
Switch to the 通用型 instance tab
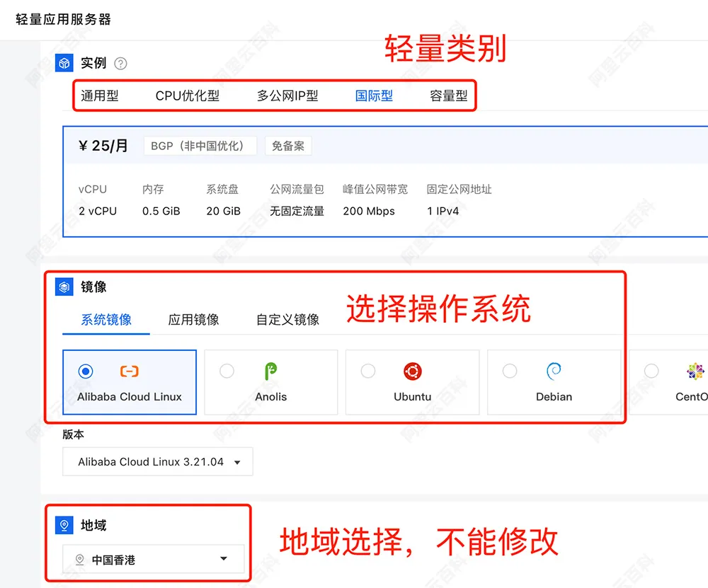101,96
